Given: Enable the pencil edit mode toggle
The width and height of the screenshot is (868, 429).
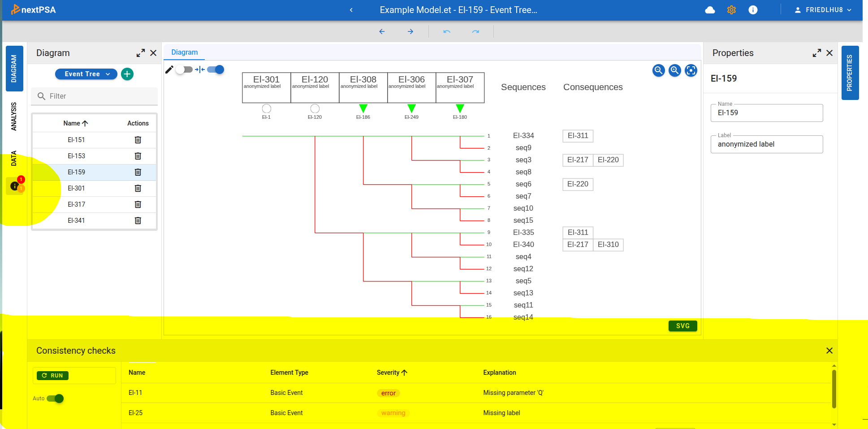Looking at the screenshot, I should 184,69.
